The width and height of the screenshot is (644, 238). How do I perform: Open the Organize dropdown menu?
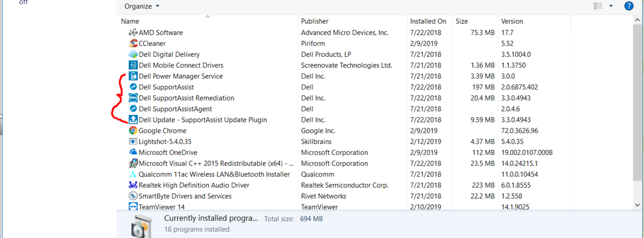(142, 6)
